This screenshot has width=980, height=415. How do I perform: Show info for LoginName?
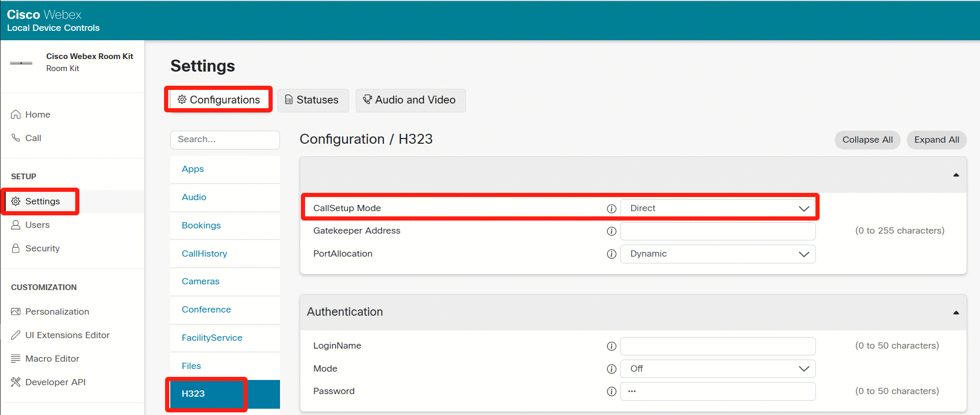pos(612,346)
